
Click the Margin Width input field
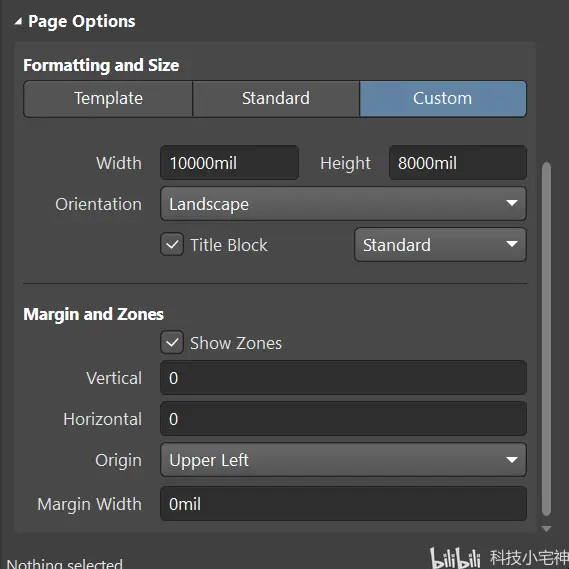click(343, 504)
